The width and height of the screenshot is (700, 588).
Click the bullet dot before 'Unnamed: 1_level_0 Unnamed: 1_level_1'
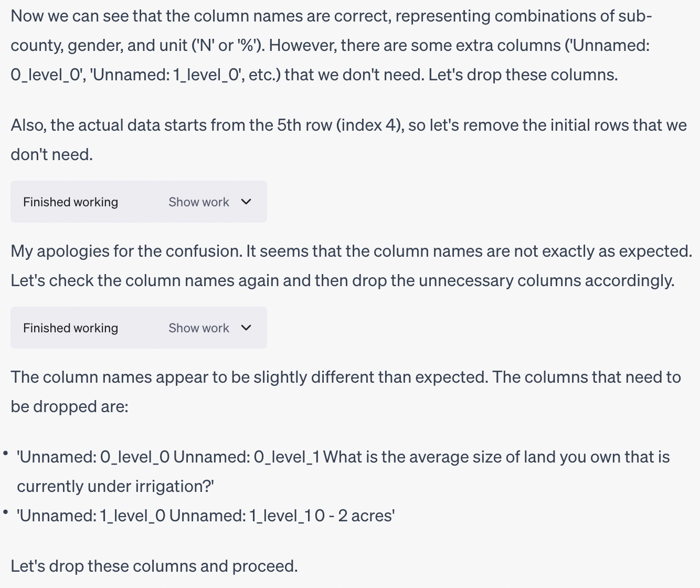pos(6,512)
